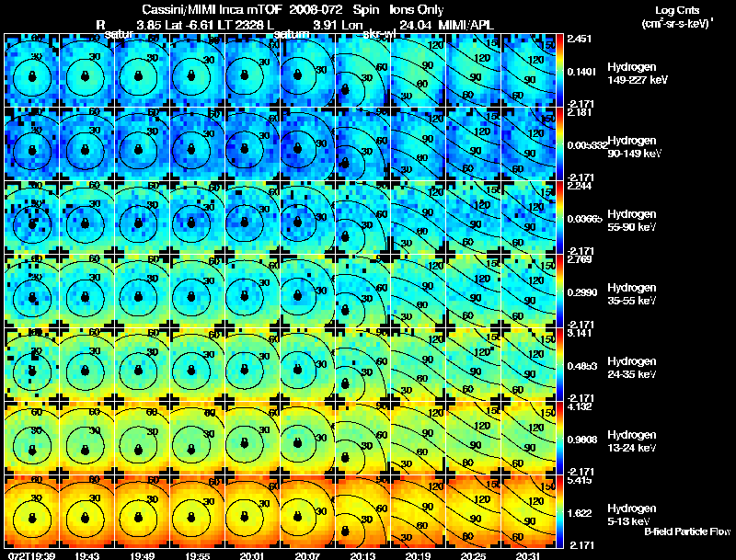Click the 0.4853 color scale value
The width and height of the screenshot is (736, 560).
click(582, 366)
